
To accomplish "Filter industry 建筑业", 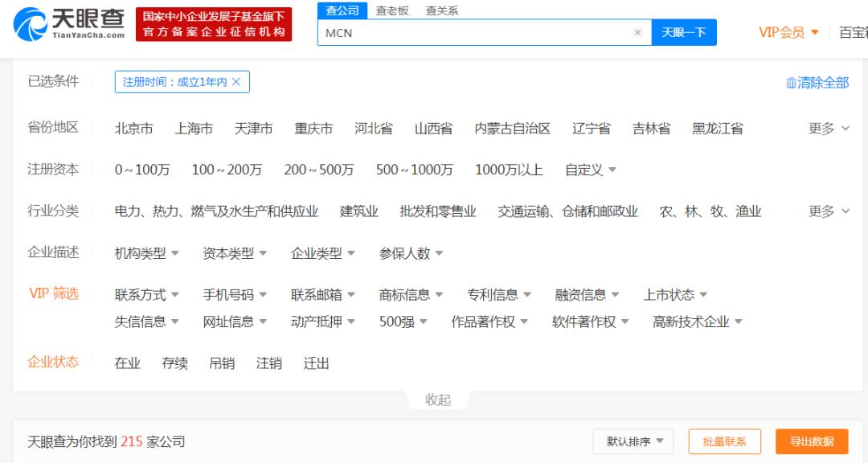I will (x=359, y=211).
